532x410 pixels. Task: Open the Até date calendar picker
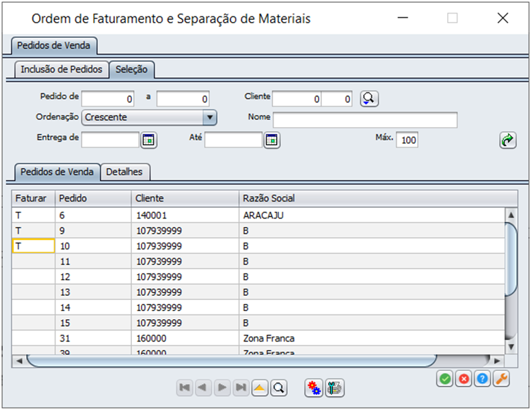pyautogui.click(x=271, y=140)
